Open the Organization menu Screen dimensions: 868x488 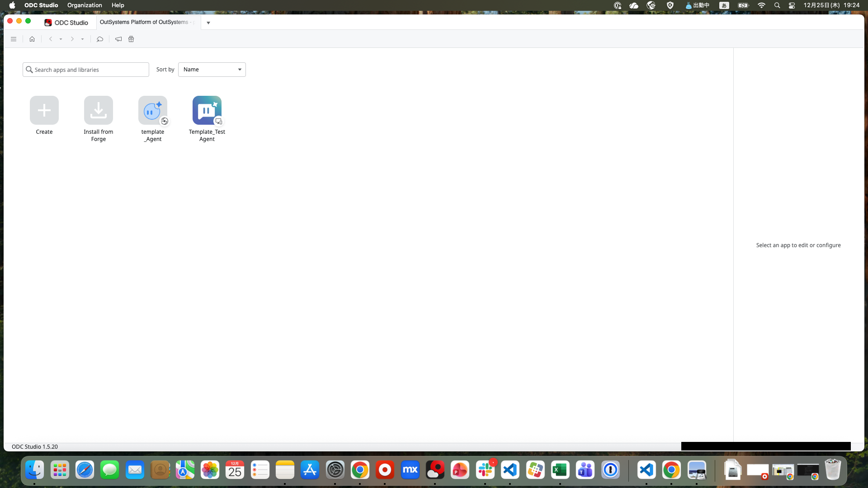click(85, 5)
